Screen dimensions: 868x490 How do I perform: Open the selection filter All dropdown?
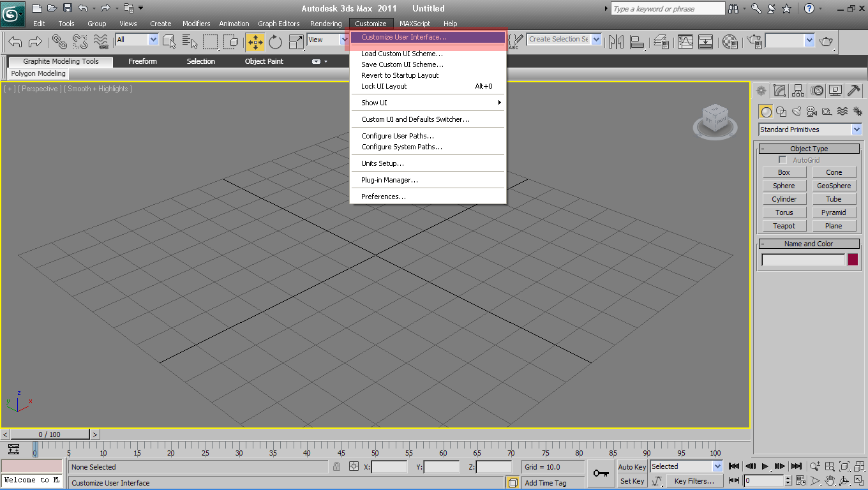pyautogui.click(x=136, y=39)
